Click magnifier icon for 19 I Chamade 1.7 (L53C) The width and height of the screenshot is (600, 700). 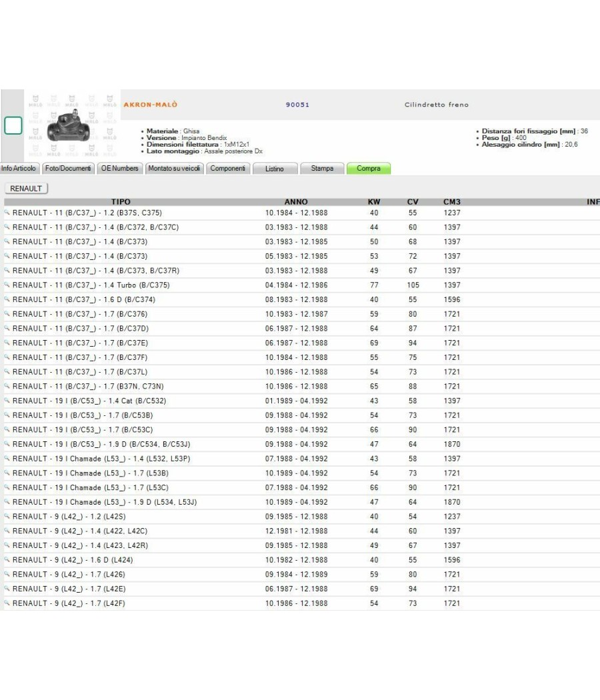pyautogui.click(x=7, y=487)
